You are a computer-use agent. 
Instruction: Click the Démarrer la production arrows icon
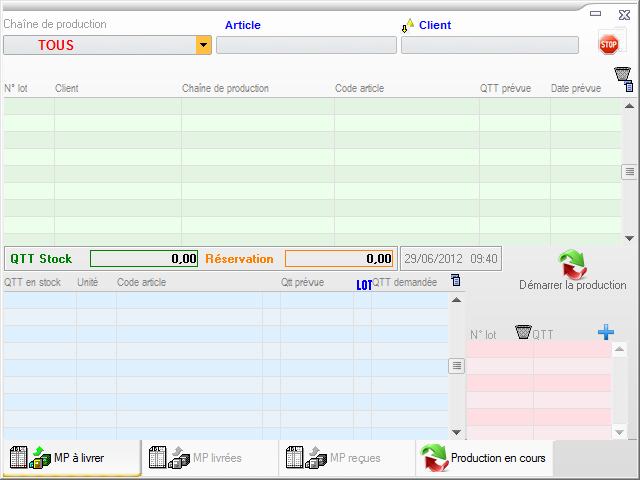573,264
